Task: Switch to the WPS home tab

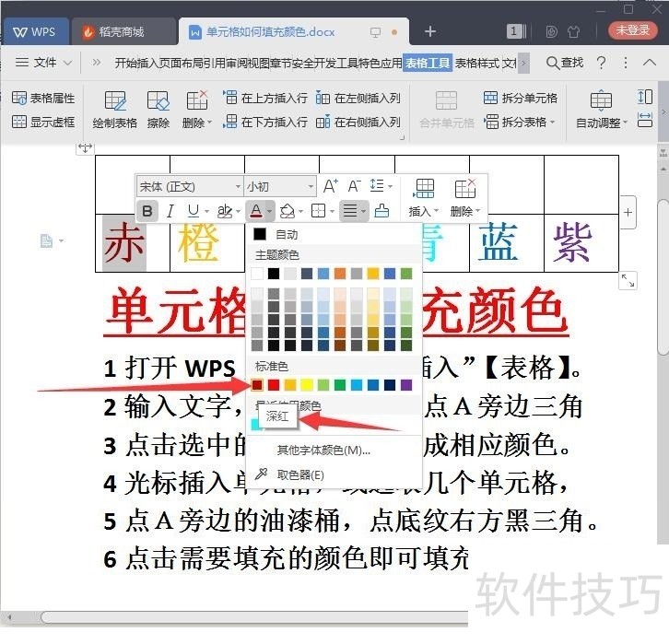Action: pos(35,31)
